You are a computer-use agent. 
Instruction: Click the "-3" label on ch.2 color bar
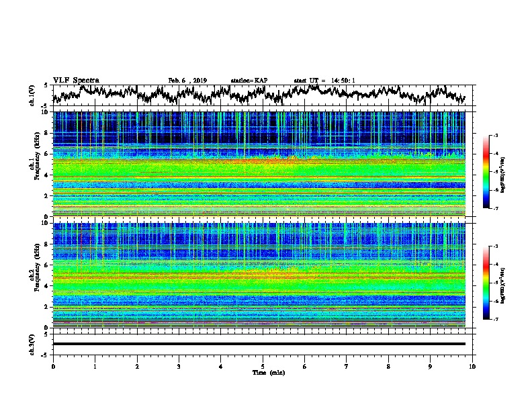(x=496, y=246)
